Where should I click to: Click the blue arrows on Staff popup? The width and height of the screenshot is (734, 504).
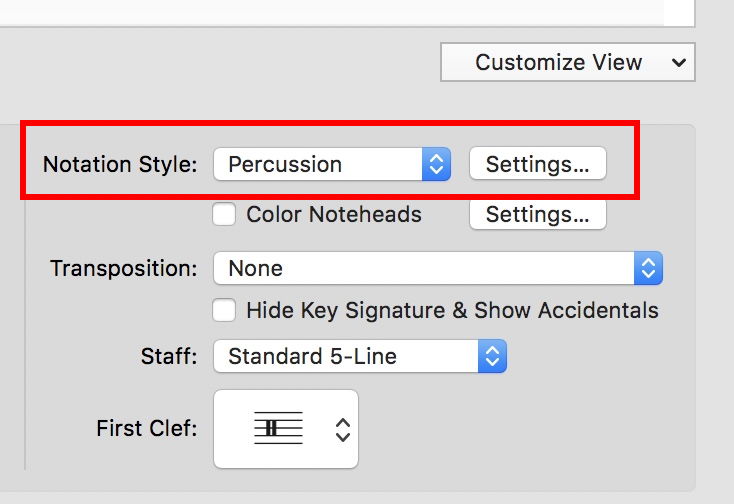[x=492, y=355]
